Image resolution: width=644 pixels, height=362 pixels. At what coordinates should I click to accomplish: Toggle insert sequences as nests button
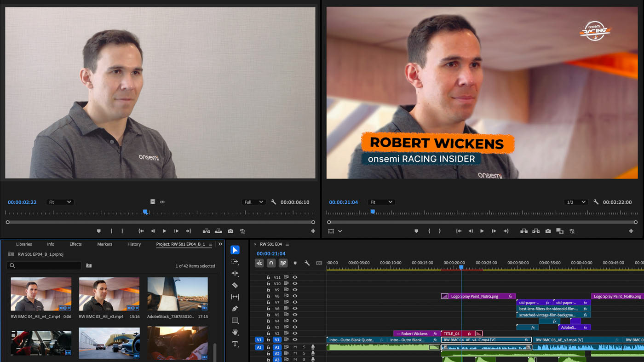coord(259,263)
